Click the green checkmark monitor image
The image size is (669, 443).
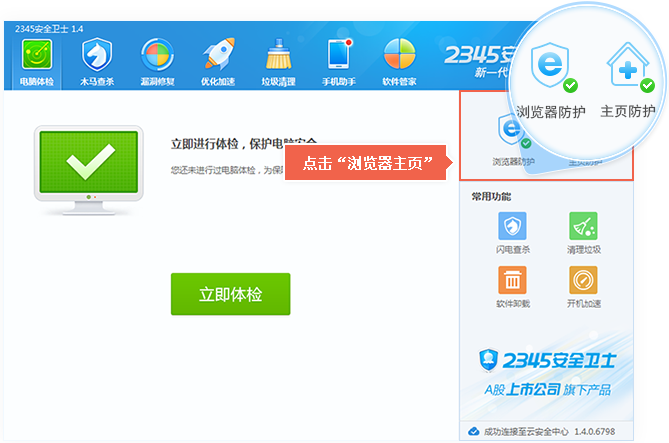pos(89,170)
